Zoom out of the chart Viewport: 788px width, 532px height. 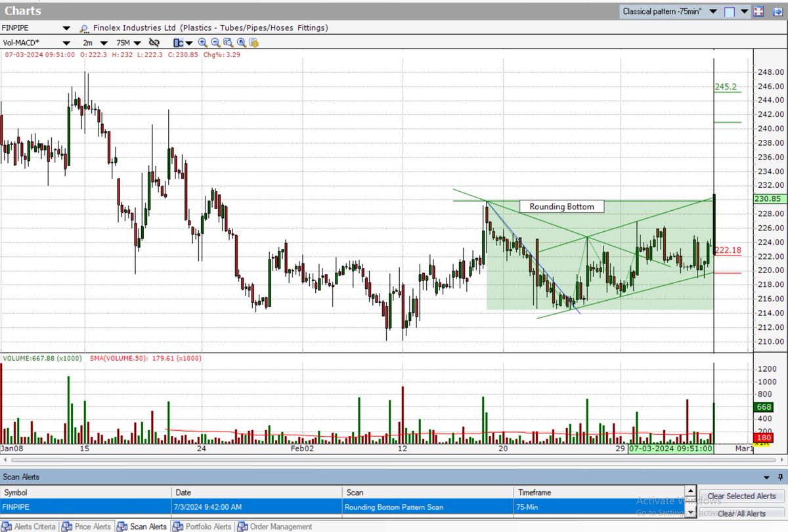[x=215, y=43]
